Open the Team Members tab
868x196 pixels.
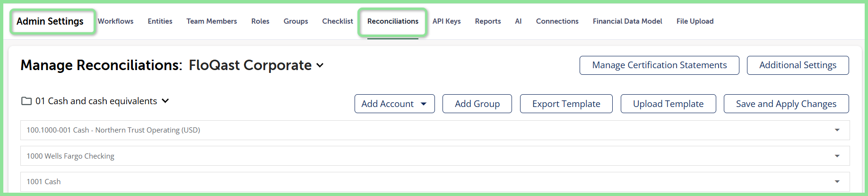click(211, 21)
